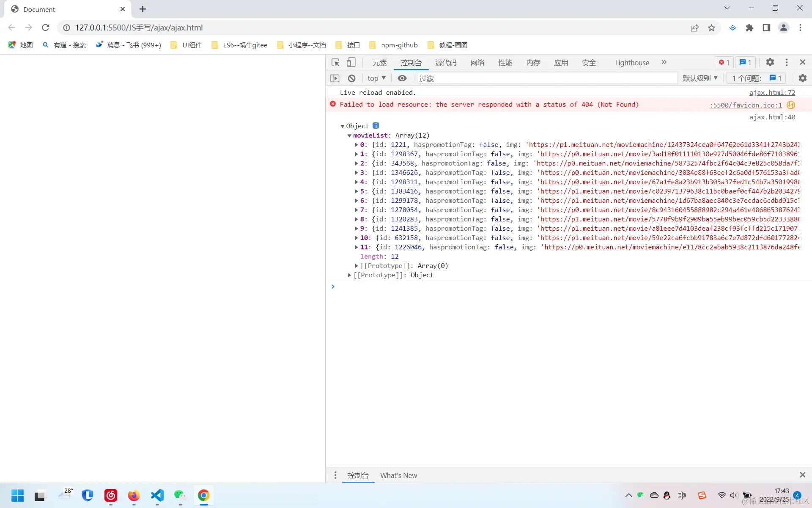Close the bottom drawer

pyautogui.click(x=803, y=475)
